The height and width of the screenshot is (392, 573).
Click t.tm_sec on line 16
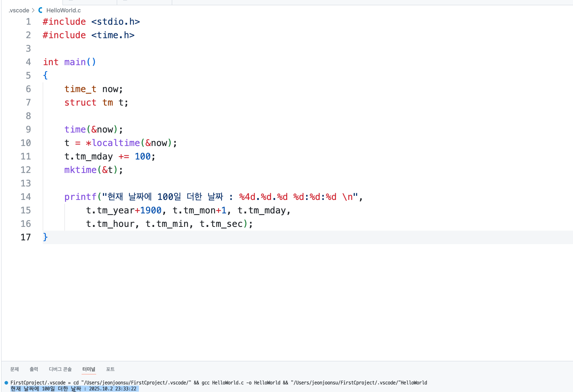pyautogui.click(x=221, y=224)
